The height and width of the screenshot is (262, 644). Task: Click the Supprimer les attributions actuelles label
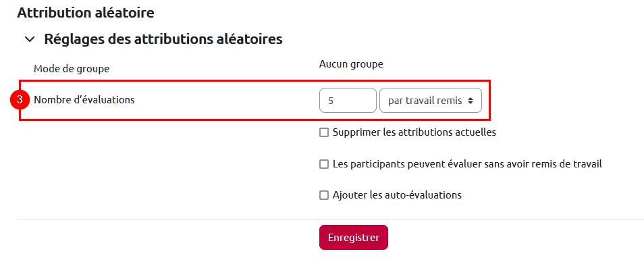pos(414,132)
